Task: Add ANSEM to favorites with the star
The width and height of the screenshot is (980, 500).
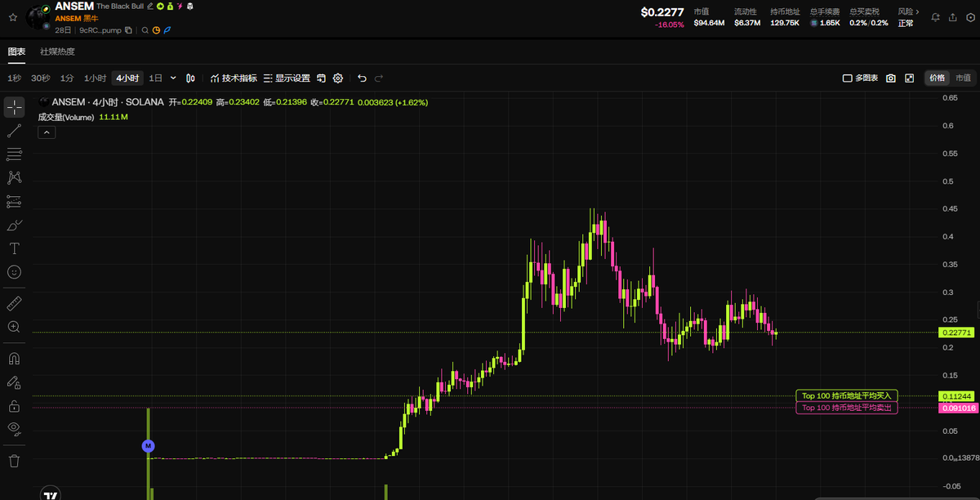Action: click(12, 16)
